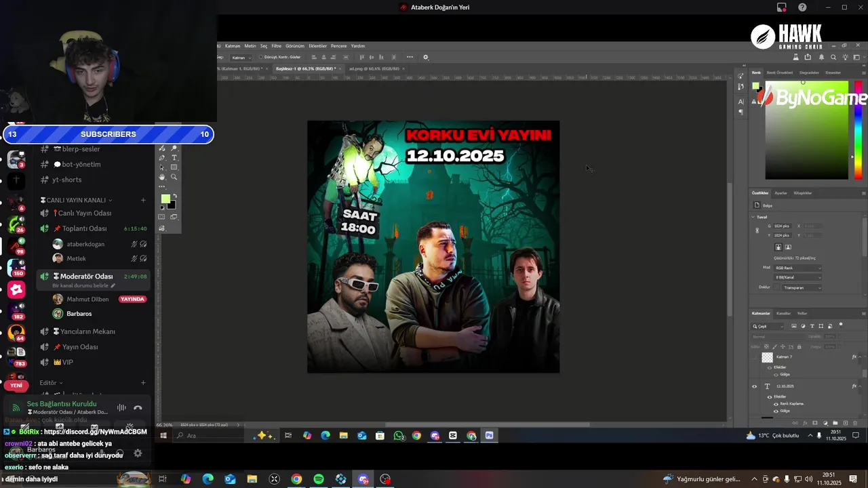Switch to ad.png document tab
The width and height of the screenshot is (868, 488).
pos(374,68)
